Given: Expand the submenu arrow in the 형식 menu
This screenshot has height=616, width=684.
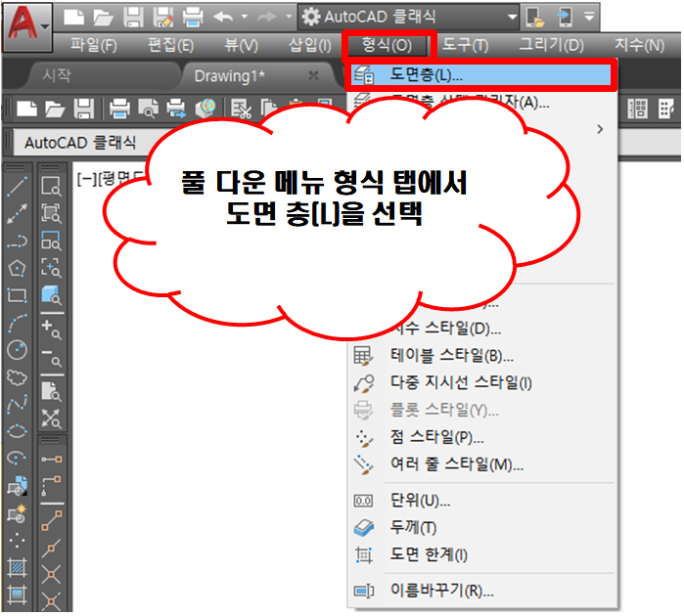Looking at the screenshot, I should click(x=600, y=129).
